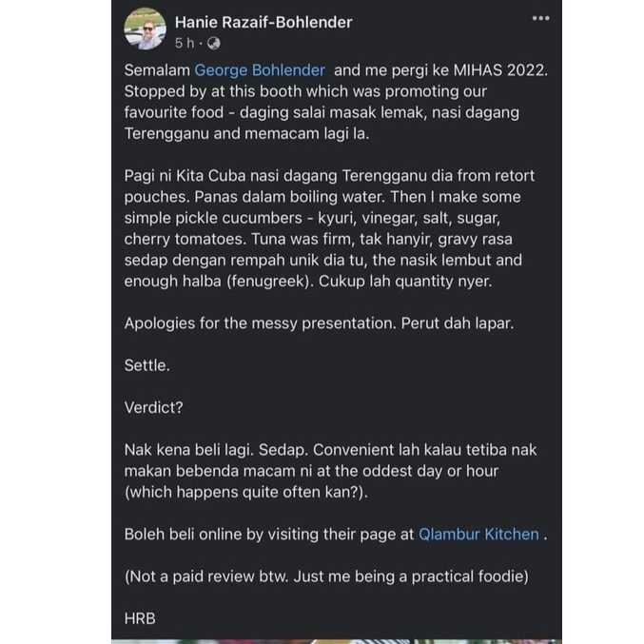644x644 pixels.
Task: Click the HRB signature text
Action: 140,618
